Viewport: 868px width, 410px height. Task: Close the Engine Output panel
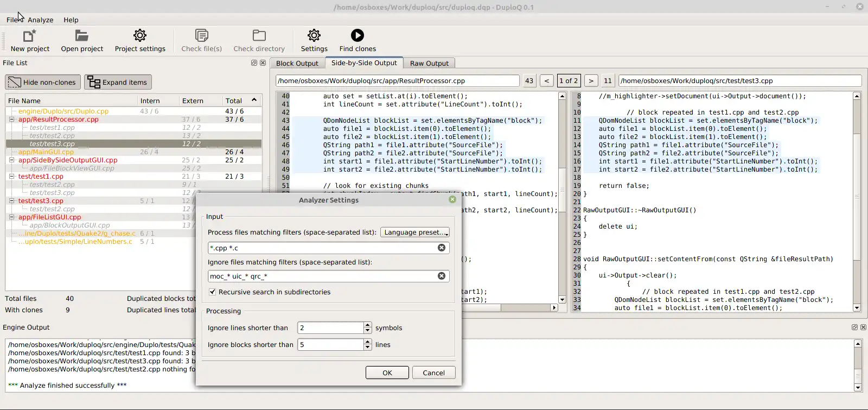(864, 327)
